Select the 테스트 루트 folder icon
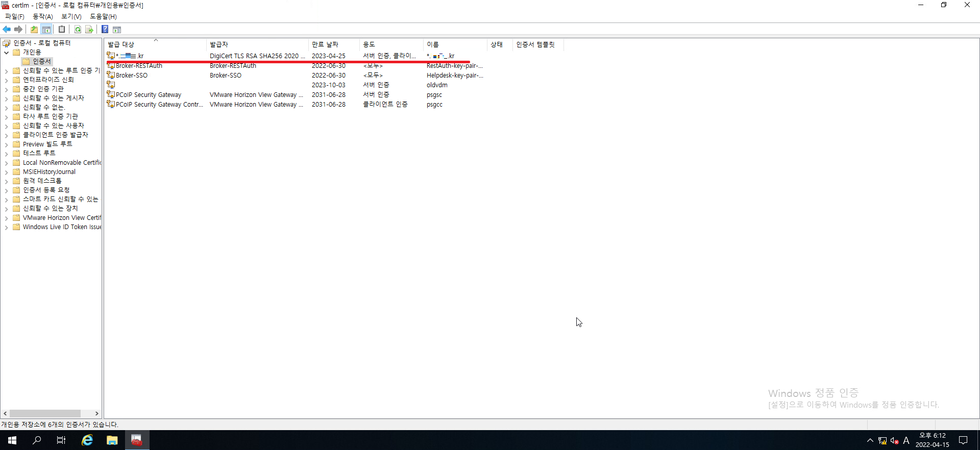 (x=16, y=153)
